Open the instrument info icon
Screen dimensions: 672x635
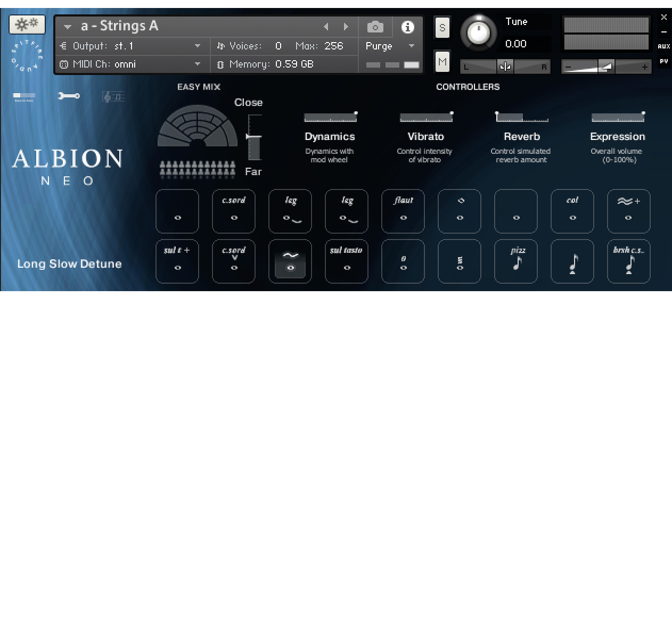point(407,27)
